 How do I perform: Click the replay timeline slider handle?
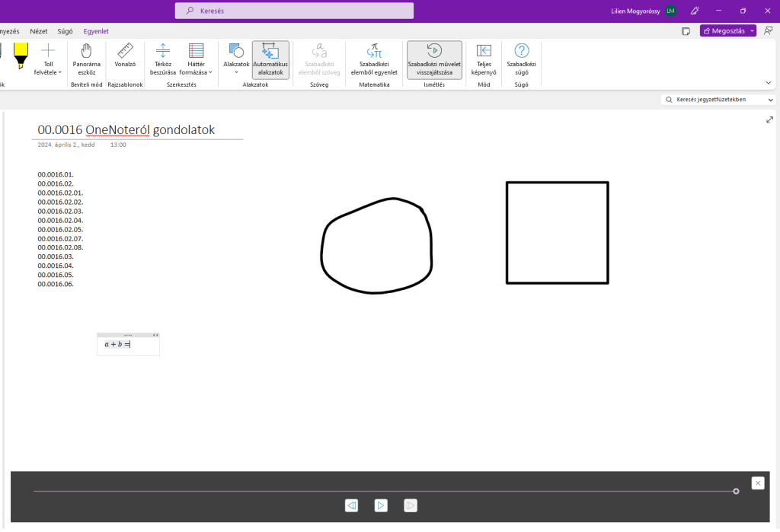click(x=736, y=491)
